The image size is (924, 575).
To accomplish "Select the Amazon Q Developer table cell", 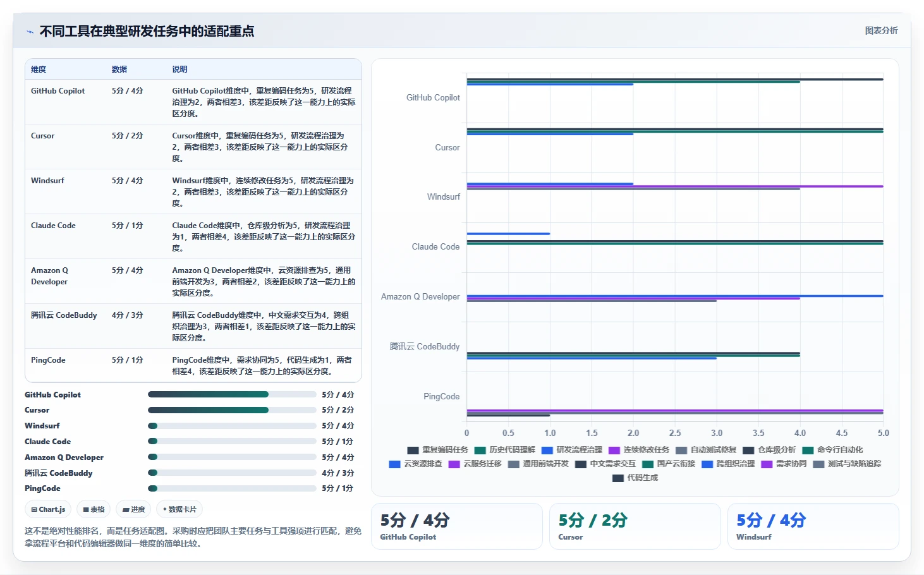I will click(49, 276).
